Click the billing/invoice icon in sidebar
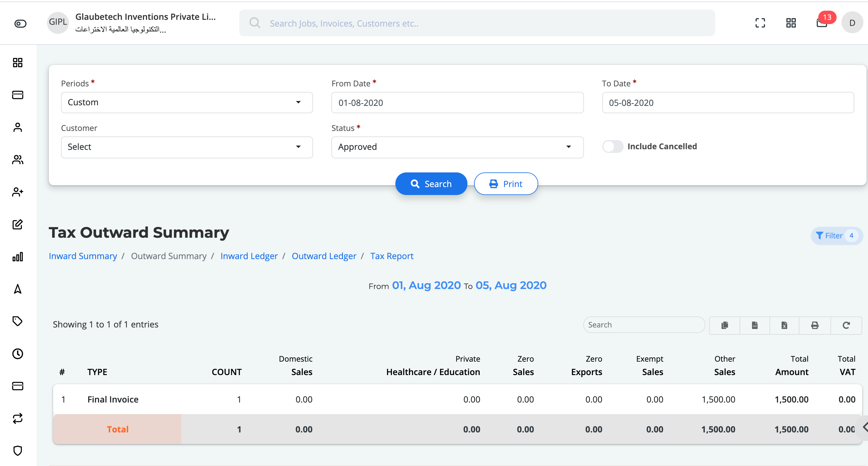868x466 pixels. [x=17, y=95]
